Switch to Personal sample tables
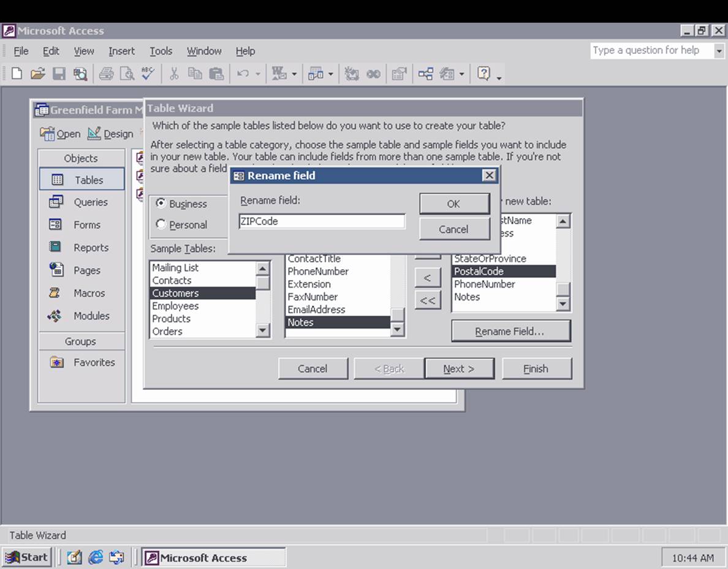728x569 pixels. (x=161, y=225)
